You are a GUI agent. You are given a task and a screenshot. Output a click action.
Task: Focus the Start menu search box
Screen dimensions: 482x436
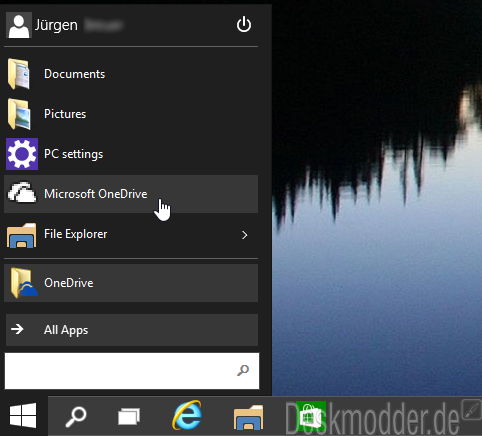coord(132,371)
